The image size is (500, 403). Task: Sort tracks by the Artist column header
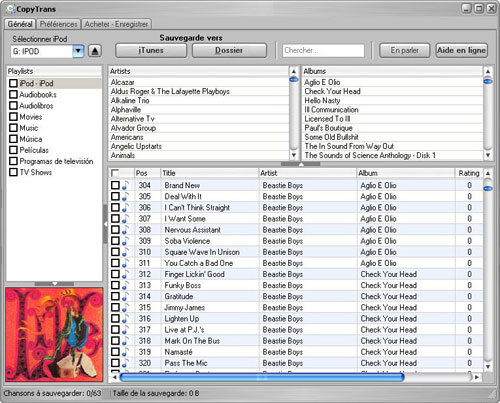click(x=307, y=173)
